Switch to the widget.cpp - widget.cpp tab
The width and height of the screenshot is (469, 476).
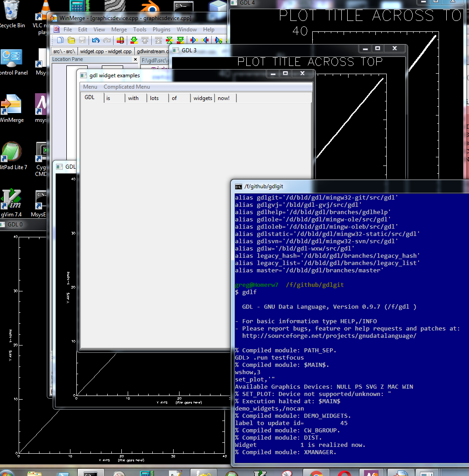(105, 51)
